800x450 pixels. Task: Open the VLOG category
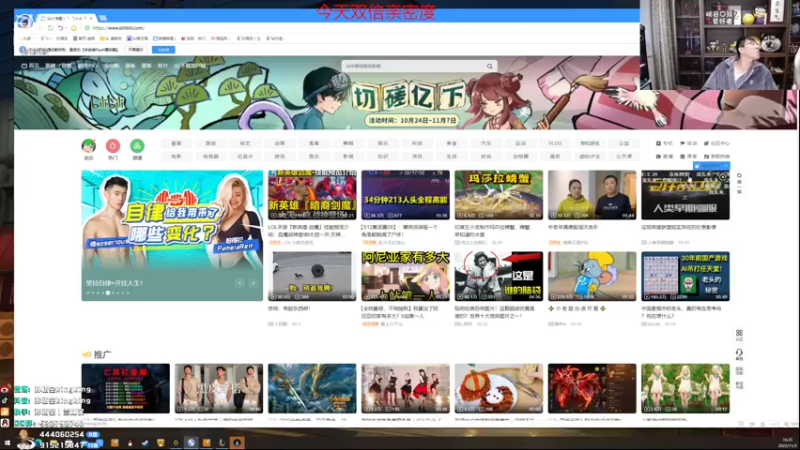555,143
